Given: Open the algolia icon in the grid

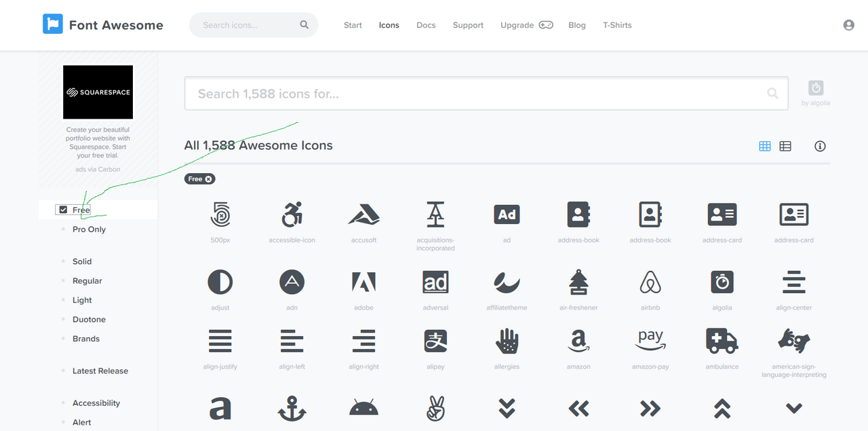Looking at the screenshot, I should coord(722,282).
